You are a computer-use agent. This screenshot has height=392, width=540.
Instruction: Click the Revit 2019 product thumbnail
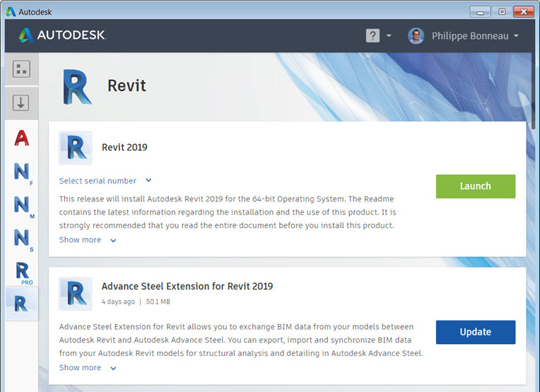click(x=75, y=148)
